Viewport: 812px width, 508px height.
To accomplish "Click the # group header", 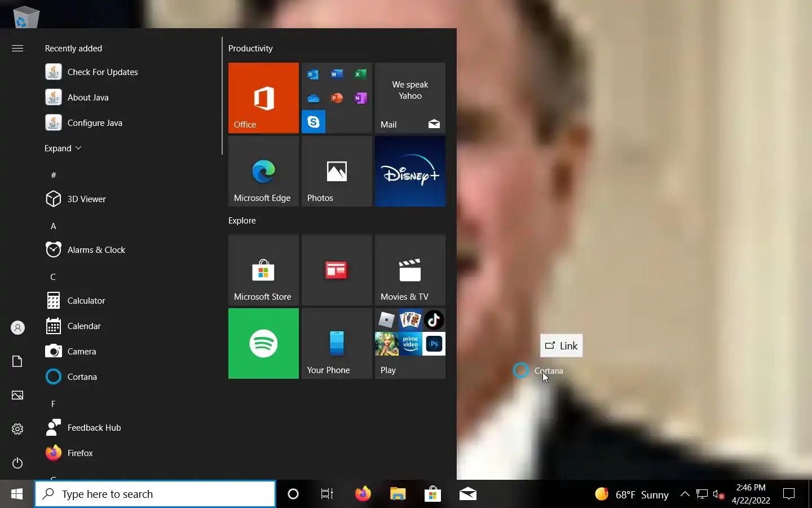I will [x=54, y=175].
